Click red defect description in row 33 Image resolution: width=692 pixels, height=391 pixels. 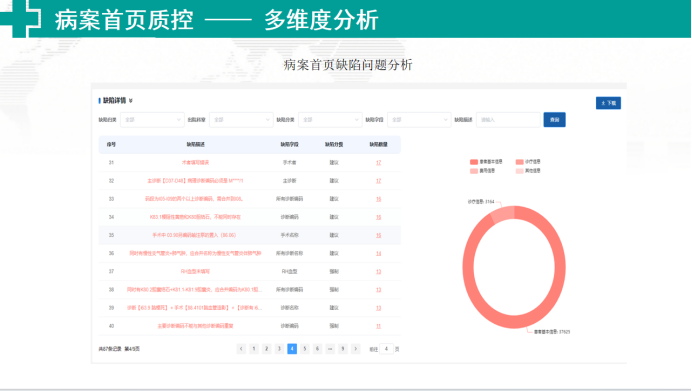pyautogui.click(x=194, y=199)
